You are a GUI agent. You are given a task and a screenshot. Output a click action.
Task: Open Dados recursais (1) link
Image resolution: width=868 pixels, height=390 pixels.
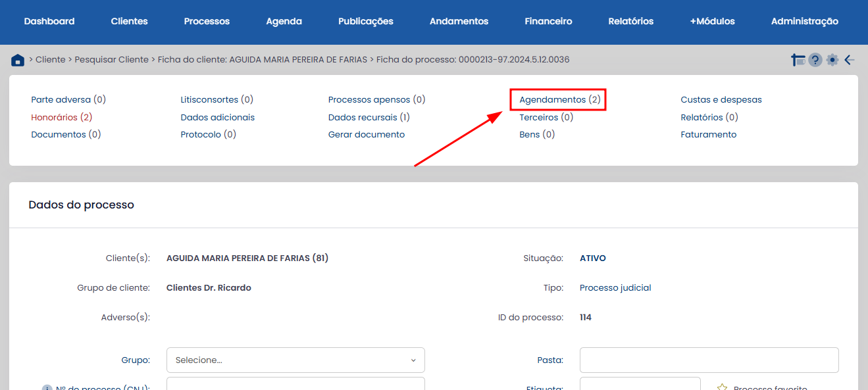[x=369, y=118]
